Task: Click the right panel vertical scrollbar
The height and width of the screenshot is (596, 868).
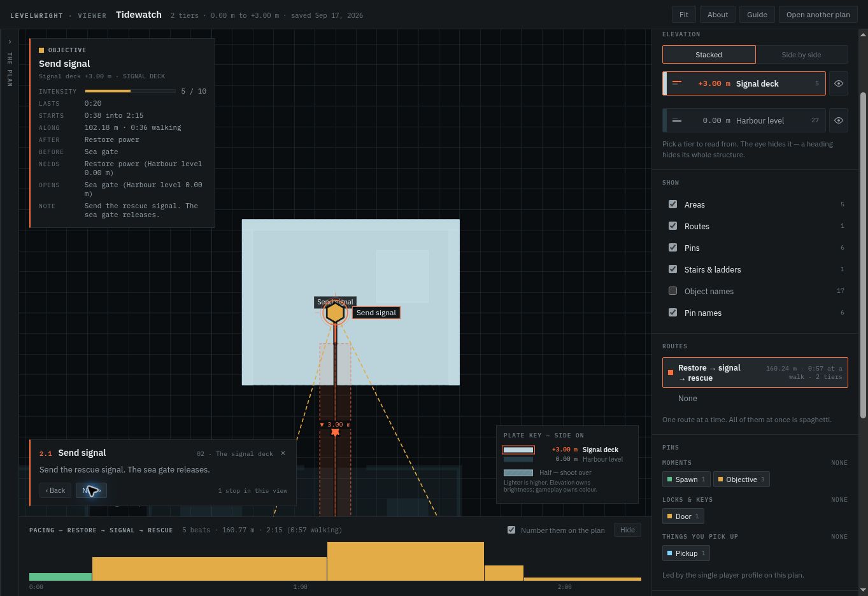Action: click(863, 255)
